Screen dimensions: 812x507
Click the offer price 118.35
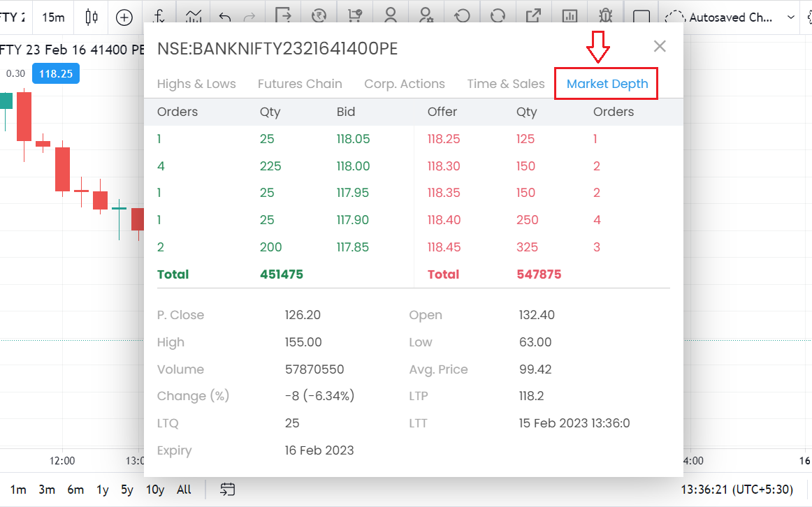pyautogui.click(x=444, y=193)
